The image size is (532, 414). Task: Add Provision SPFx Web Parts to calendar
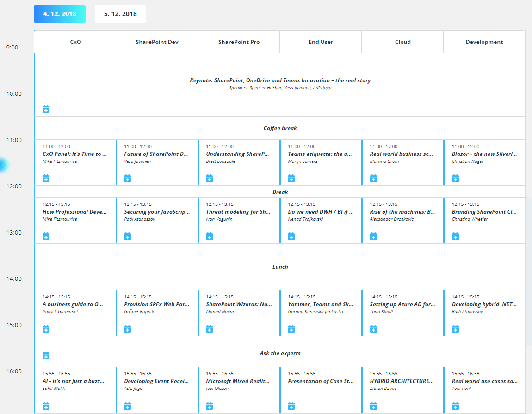pyautogui.click(x=127, y=329)
